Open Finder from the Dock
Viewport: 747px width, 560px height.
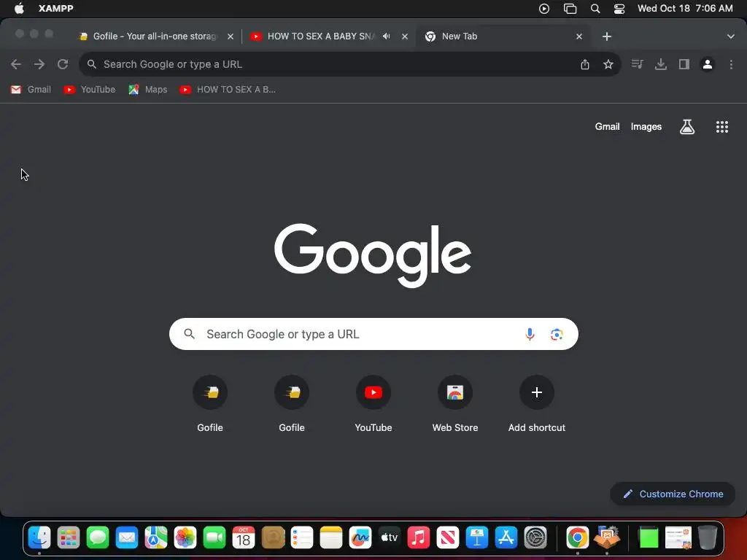[39, 538]
